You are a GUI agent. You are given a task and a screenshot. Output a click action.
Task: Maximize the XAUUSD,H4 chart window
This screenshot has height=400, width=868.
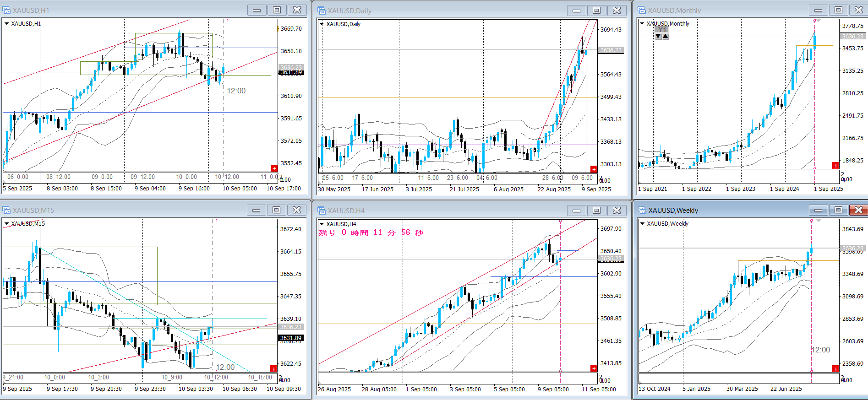[x=596, y=211]
